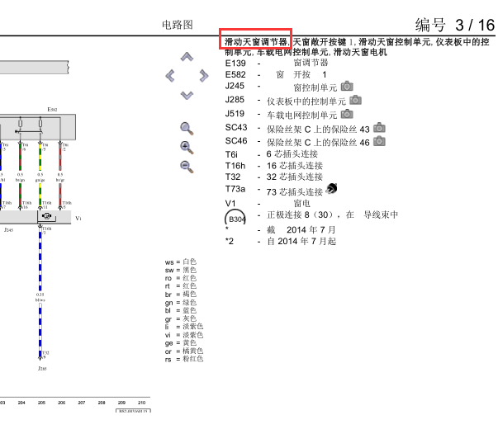Image resolution: width=498 pixels, height=448 pixels.
Task: Click current-track number 205 on the bottom ruler
Action: 41,403
